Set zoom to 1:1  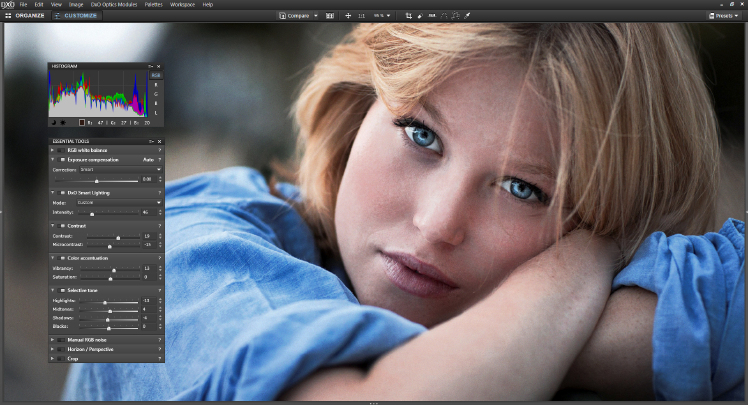(362, 16)
